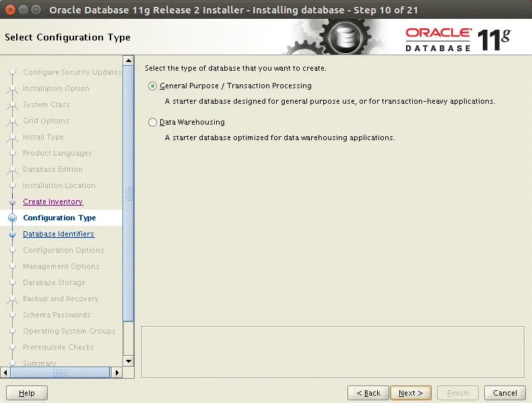Screen dimensions: 532x403
Task: Go back using the Back button
Action: 368,393
